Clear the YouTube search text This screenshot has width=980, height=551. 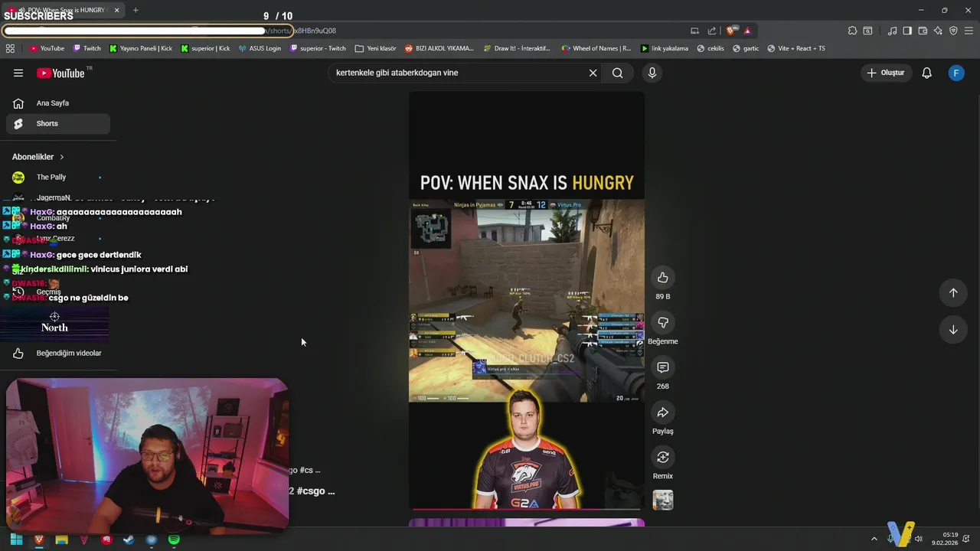pyautogui.click(x=593, y=73)
